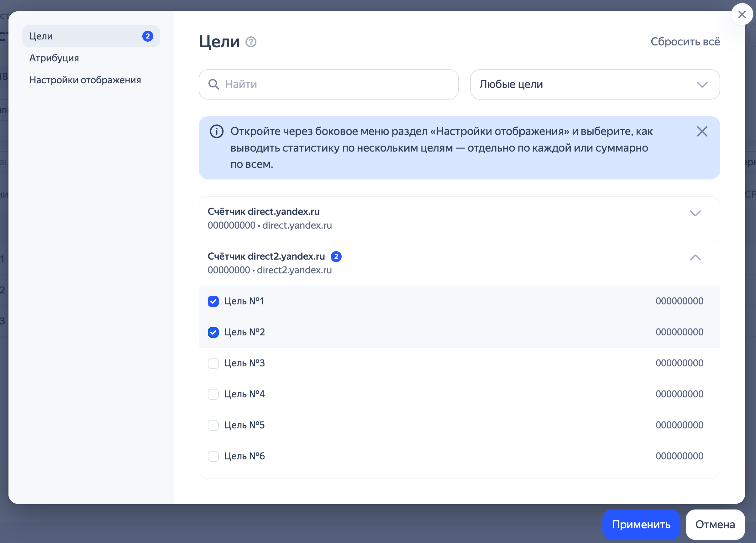Screen dimensions: 756x543
Task: Close the modal dialog with the X
Action: coord(742,14)
